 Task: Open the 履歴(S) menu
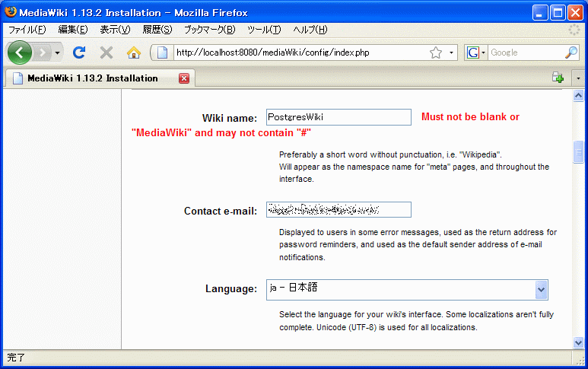pos(157,30)
